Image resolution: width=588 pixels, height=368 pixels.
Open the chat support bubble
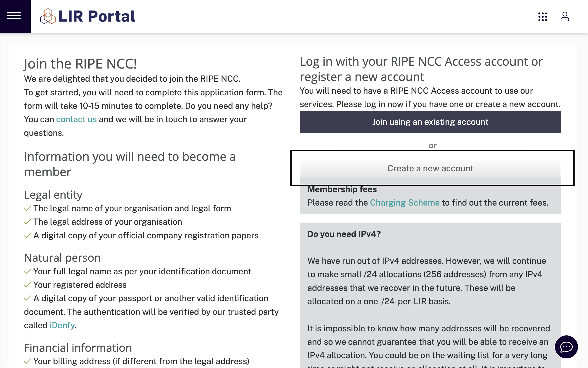pos(566,347)
